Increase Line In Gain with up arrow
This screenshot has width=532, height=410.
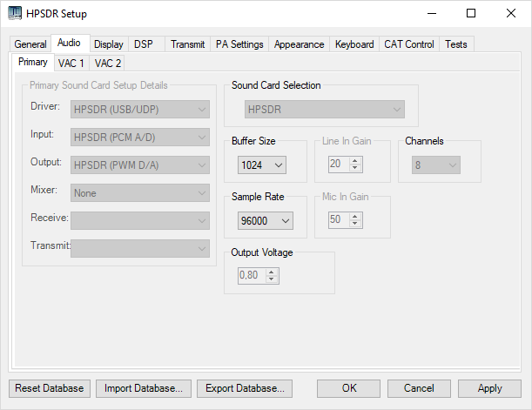coord(355,161)
